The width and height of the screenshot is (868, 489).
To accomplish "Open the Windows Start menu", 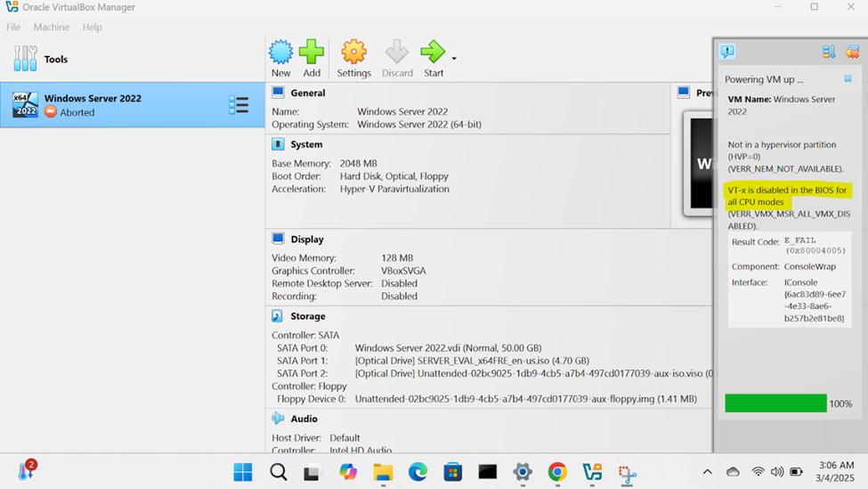I will coord(242,472).
